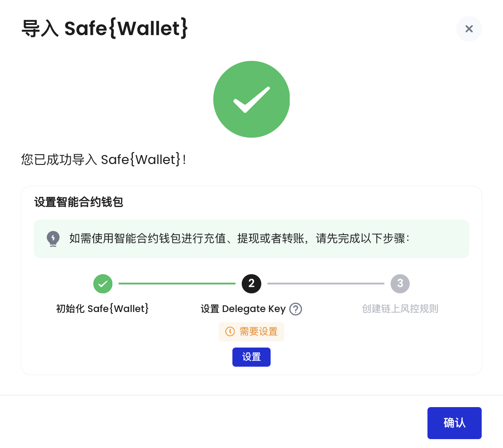Select step 2 circle in stepper
The width and height of the screenshot is (503, 448).
pyautogui.click(x=251, y=284)
